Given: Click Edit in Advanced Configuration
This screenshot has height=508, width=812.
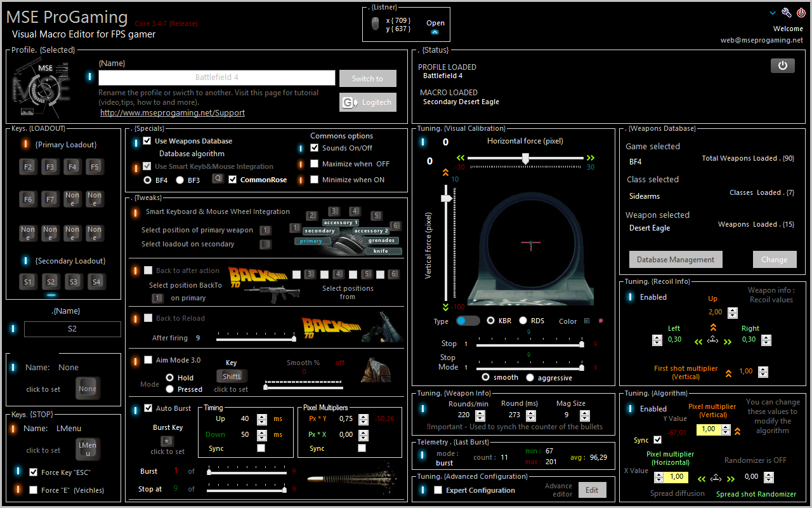Looking at the screenshot, I should (x=592, y=490).
